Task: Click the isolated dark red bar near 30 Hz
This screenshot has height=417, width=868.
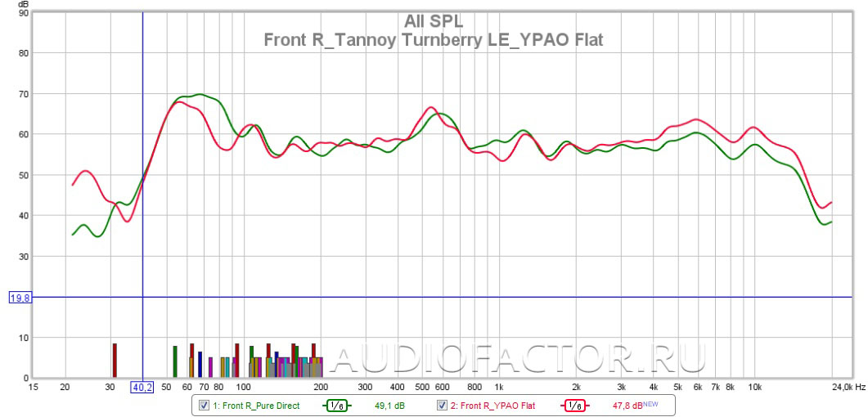Action: pos(115,361)
